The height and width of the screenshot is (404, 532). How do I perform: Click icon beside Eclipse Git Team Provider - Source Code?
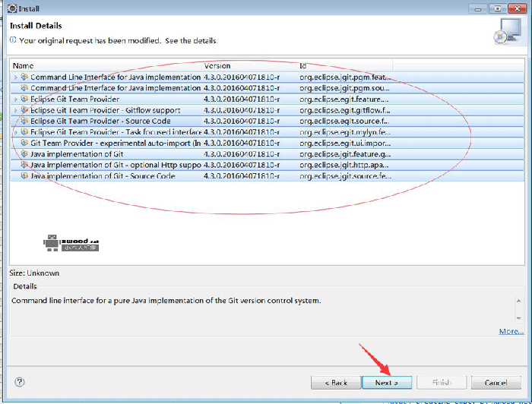coord(24,121)
